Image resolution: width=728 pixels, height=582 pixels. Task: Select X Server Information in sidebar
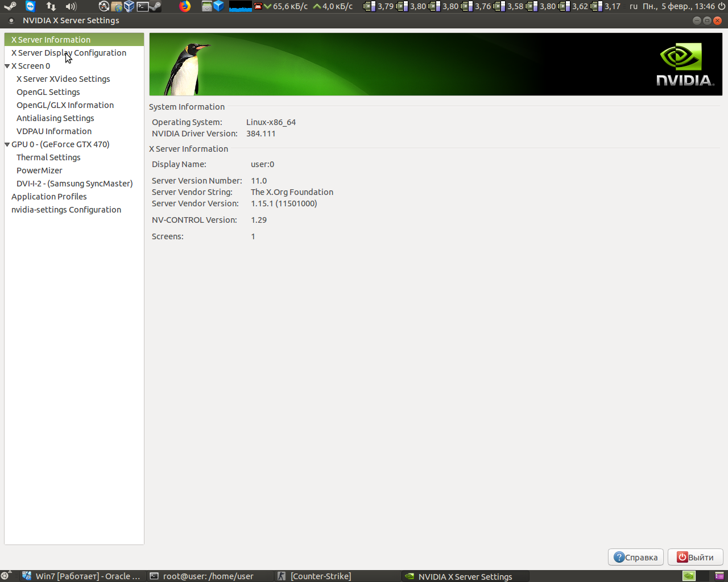click(74, 40)
